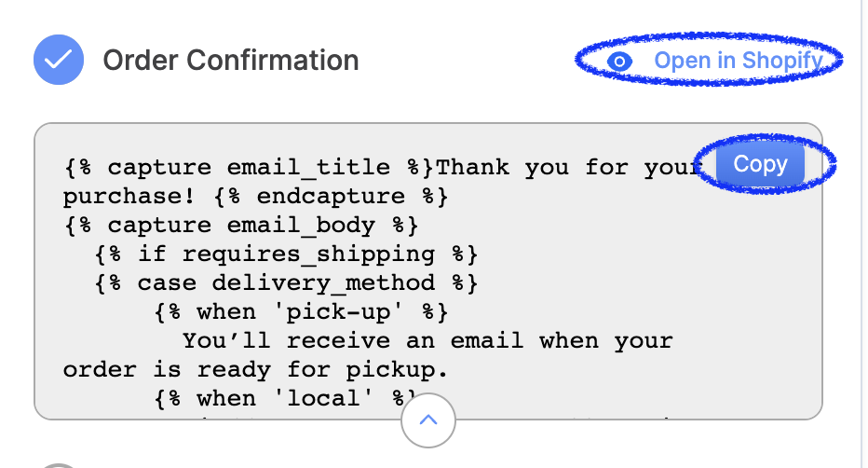Screen dimensions: 868x468
Task: Place cursor on capture email_body line
Action: tap(241, 225)
